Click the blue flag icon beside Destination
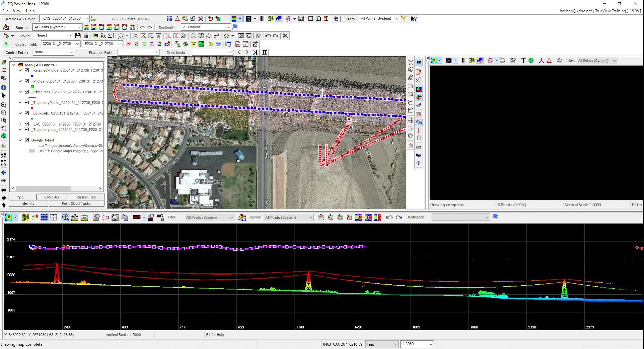 pyautogui.click(x=235, y=27)
